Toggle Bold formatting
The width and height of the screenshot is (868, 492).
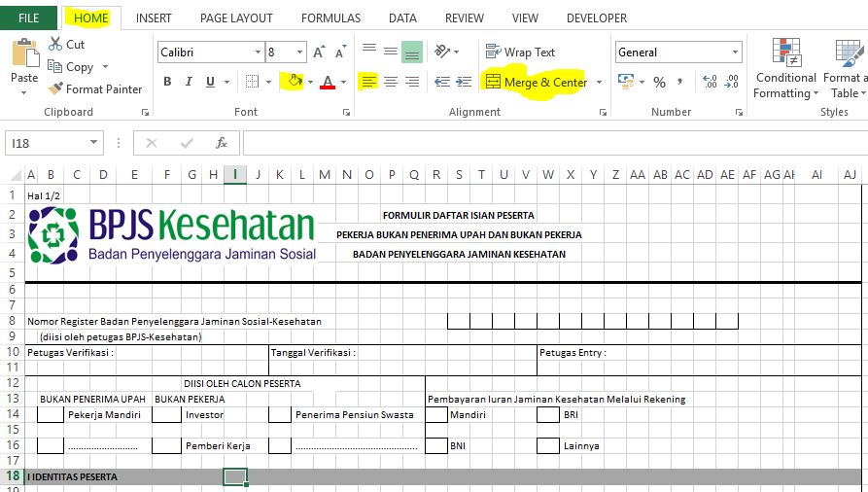click(167, 82)
